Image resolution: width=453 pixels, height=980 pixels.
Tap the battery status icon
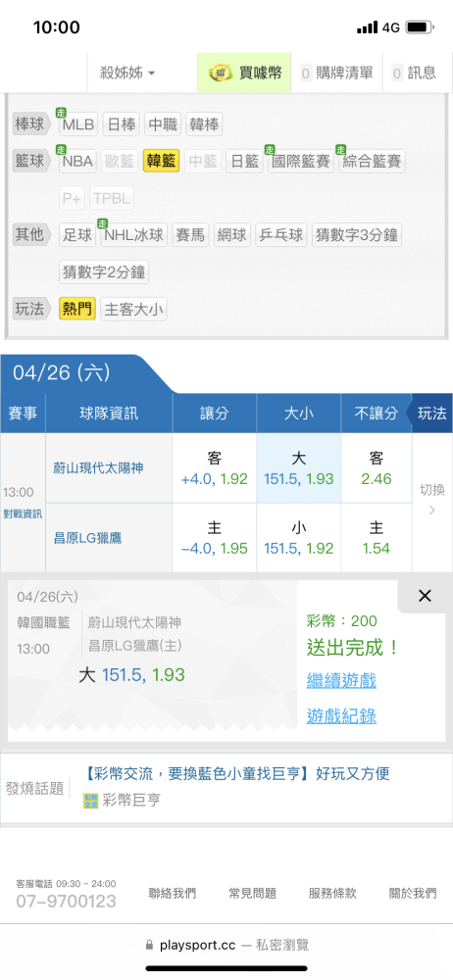click(x=420, y=27)
